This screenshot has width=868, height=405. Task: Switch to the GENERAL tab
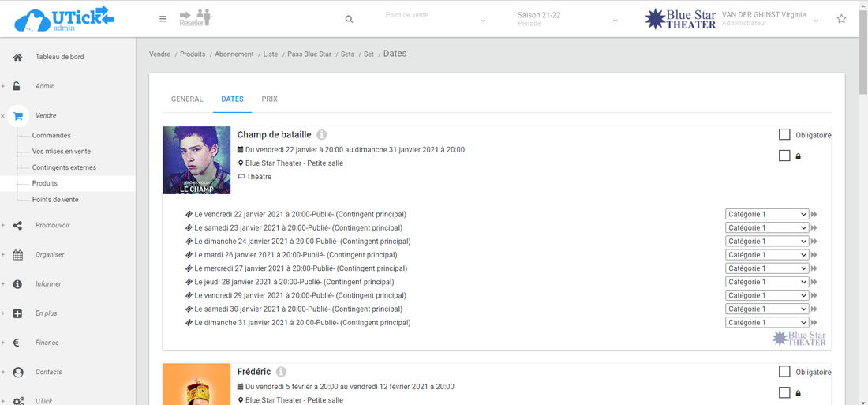point(187,99)
